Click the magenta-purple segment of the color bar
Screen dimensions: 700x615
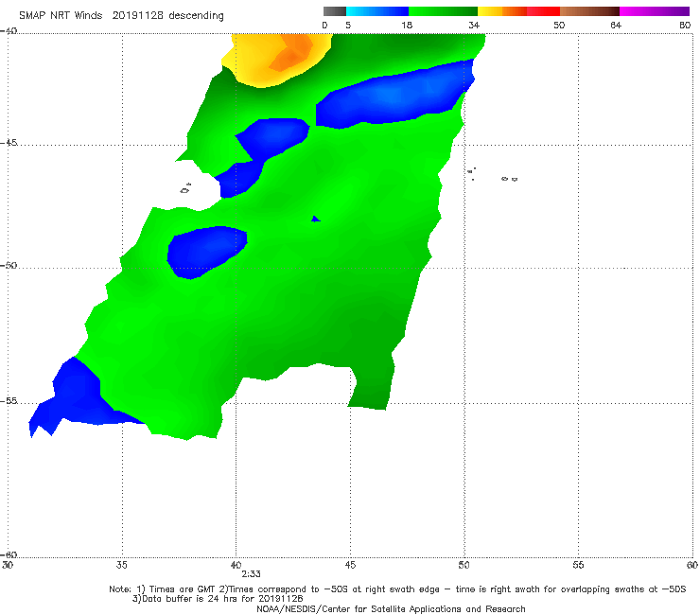655,11
